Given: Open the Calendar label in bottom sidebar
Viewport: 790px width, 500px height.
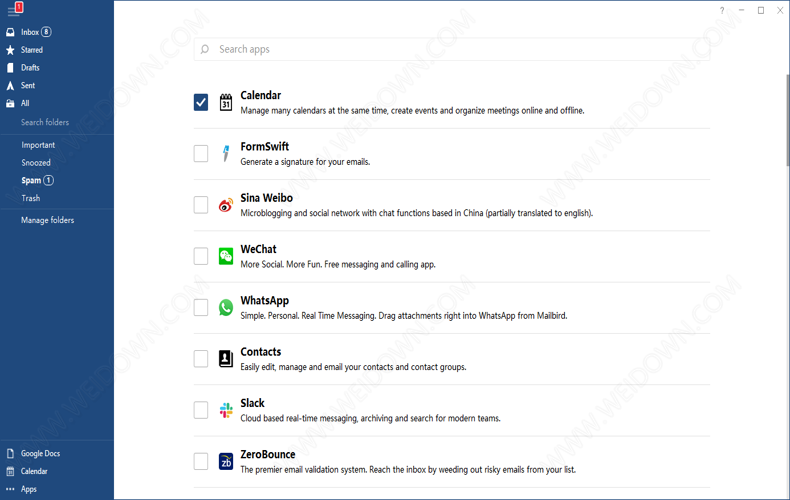Looking at the screenshot, I should (34, 471).
